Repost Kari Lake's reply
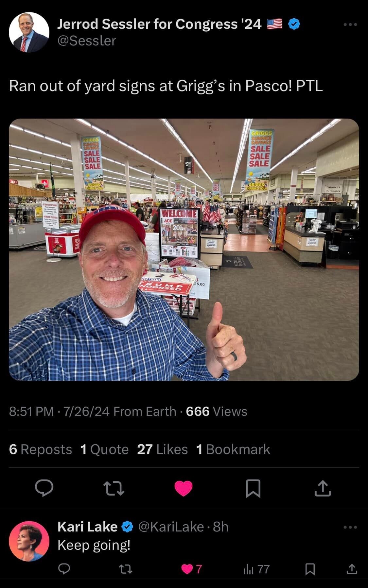Screen dimensions: 368x588 coord(126,569)
